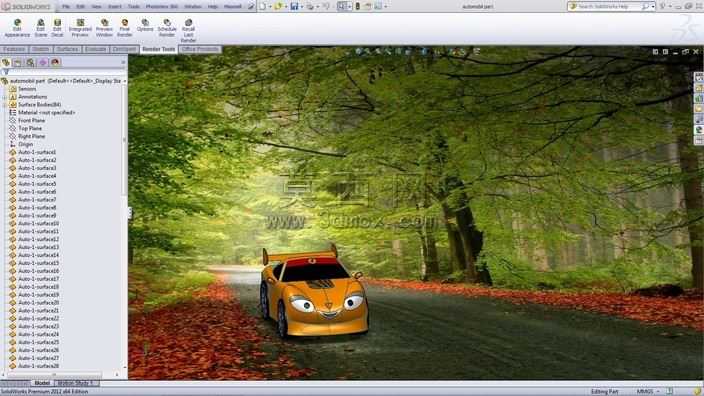The width and height of the screenshot is (704, 396).
Task: Click the Rebuild traffic-light icon
Action: point(357,6)
